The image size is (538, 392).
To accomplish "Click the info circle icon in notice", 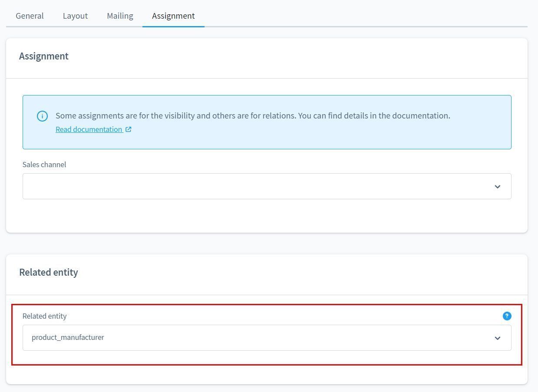I will click(42, 116).
